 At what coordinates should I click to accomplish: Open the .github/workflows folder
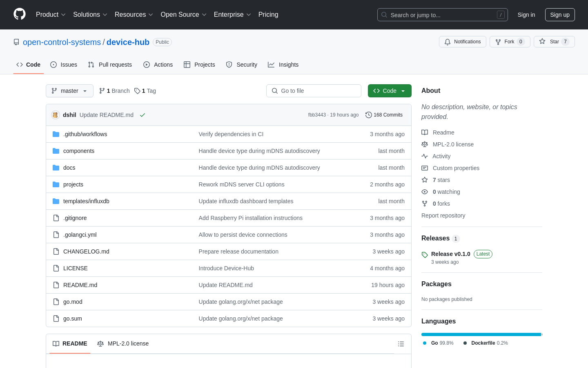click(x=85, y=134)
